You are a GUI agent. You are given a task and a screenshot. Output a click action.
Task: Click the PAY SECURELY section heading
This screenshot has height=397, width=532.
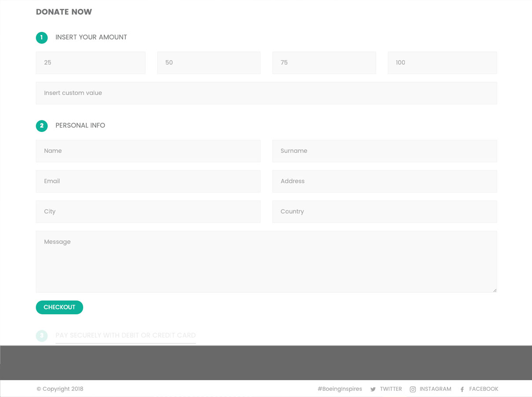125,335
